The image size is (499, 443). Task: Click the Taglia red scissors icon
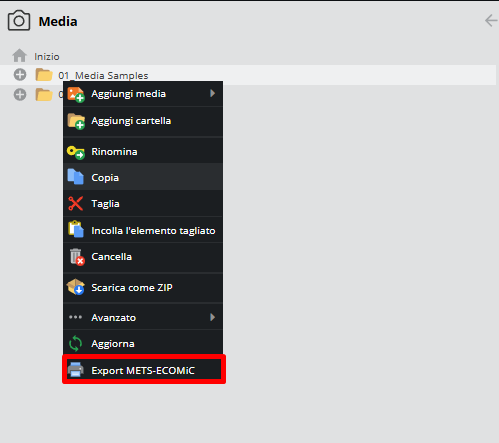(x=76, y=203)
